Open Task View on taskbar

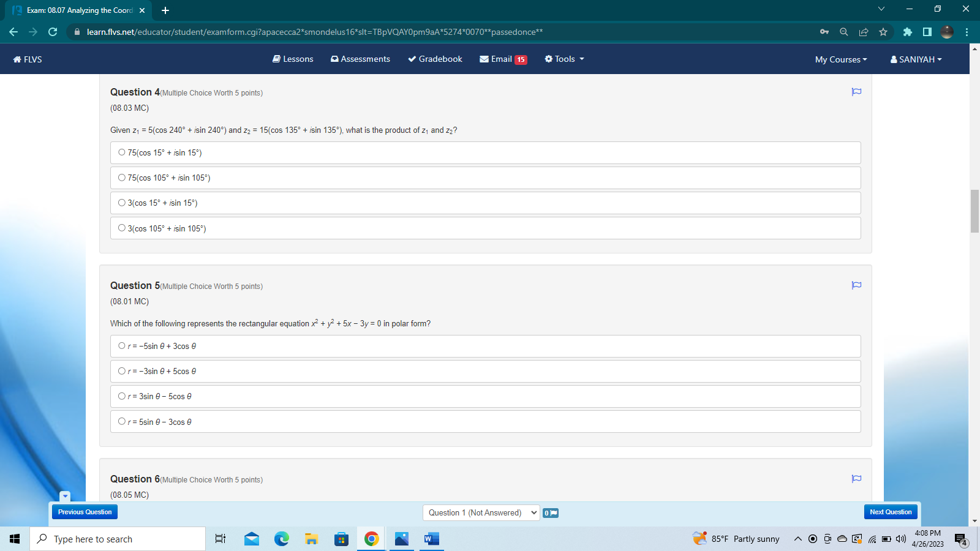[x=221, y=539]
